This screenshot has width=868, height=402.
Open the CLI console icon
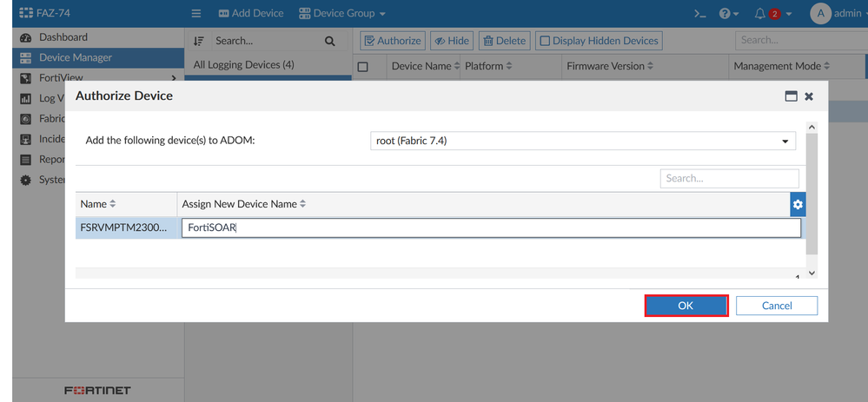point(699,14)
